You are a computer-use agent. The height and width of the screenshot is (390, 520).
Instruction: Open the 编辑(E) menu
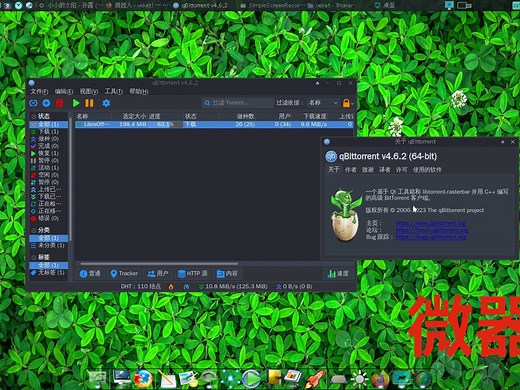(x=64, y=91)
